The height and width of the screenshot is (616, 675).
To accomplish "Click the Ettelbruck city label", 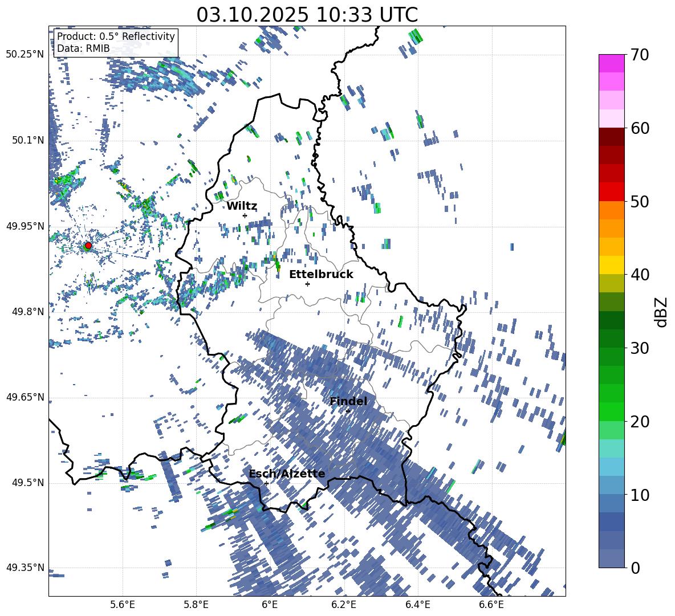I will [x=321, y=274].
